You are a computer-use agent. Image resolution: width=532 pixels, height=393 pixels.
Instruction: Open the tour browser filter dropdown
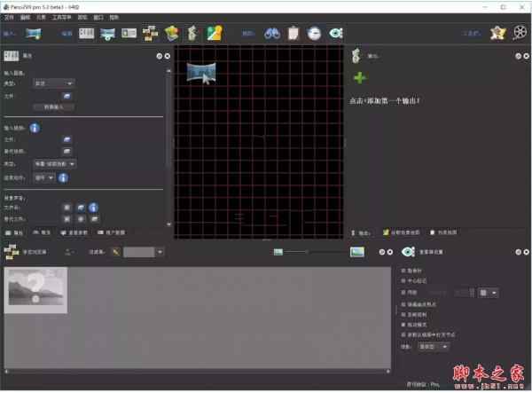144,252
